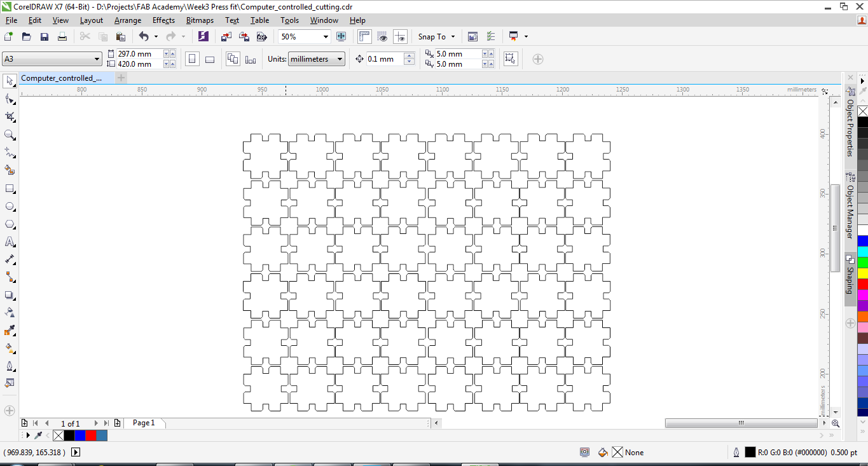
Task: Expand the A3 page size dropdown
Action: point(97,59)
